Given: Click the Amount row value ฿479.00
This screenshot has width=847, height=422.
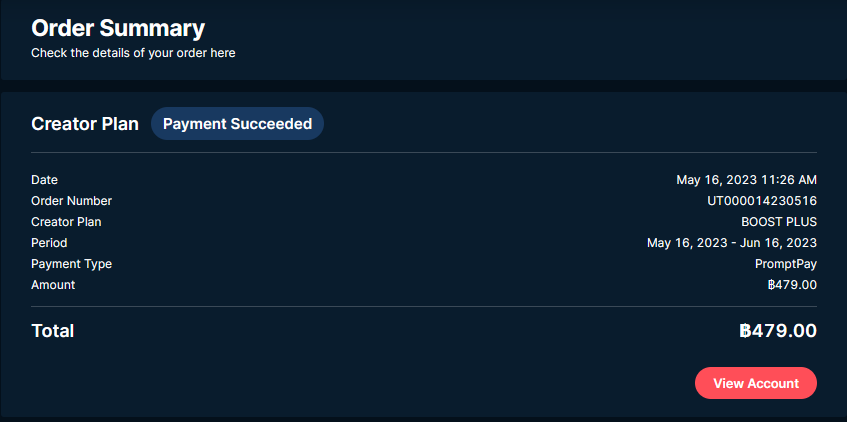Looking at the screenshot, I should click(792, 285).
